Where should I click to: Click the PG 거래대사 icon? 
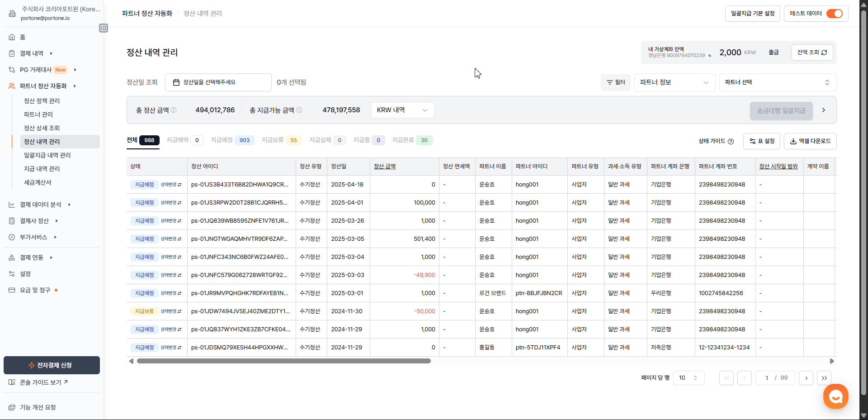pyautogui.click(x=12, y=70)
